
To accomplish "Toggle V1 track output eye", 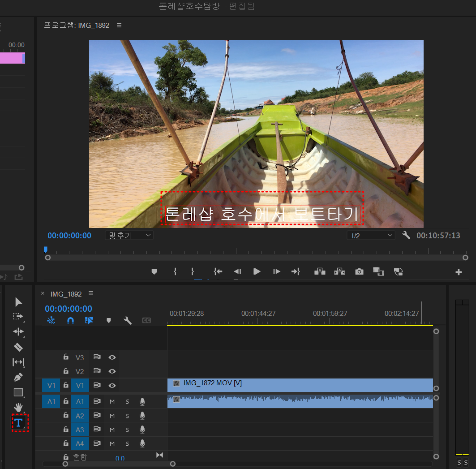I will [112, 386].
